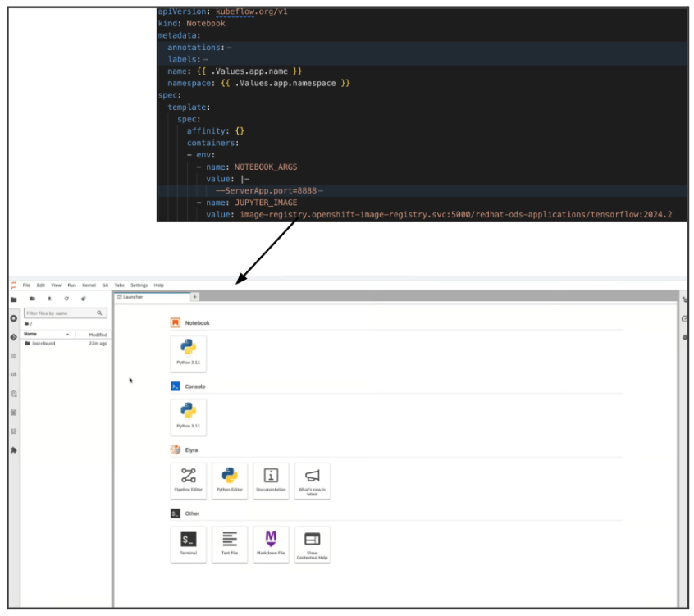Open Elyra Documentation tile
Viewport: 694px width, 616px height.
pos(271,480)
